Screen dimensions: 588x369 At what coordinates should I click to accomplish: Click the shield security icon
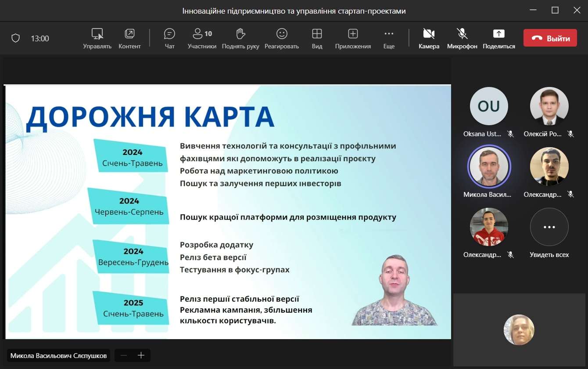point(16,38)
